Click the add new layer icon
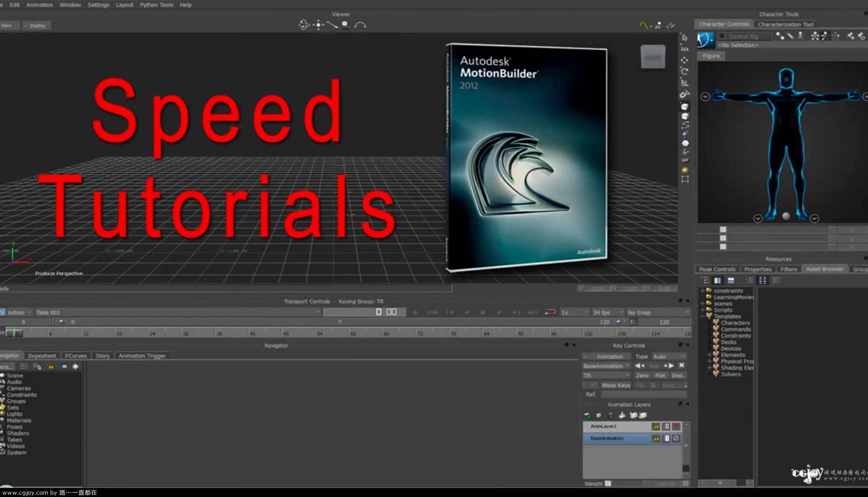The image size is (868, 497). point(587,415)
